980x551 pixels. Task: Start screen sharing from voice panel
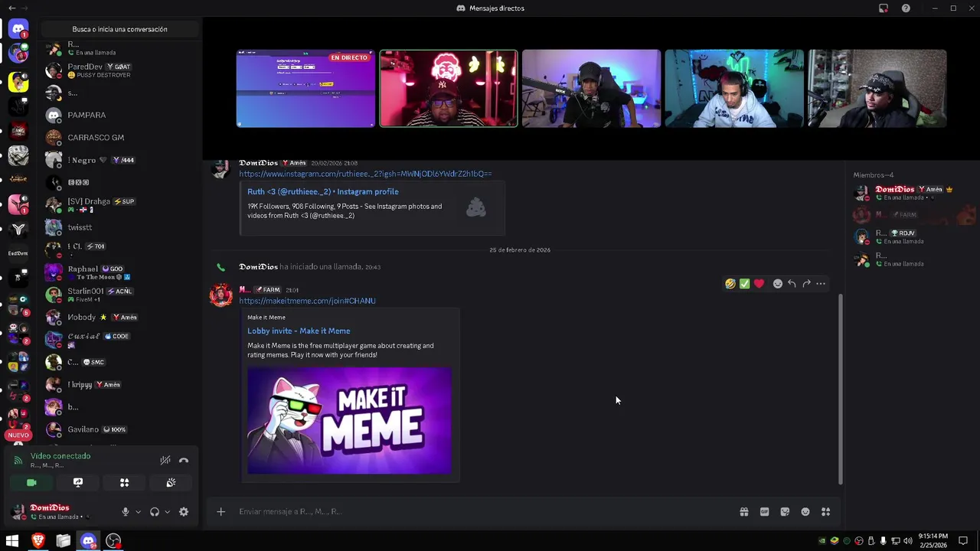(78, 482)
